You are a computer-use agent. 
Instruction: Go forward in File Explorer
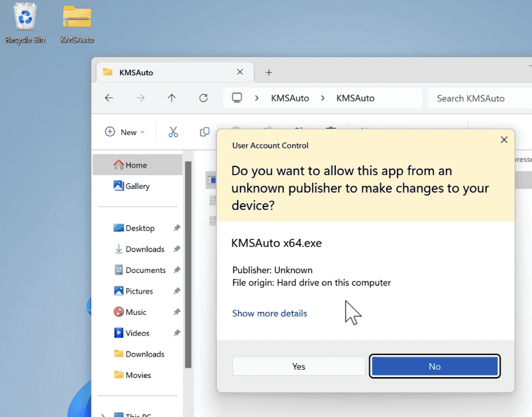click(140, 98)
